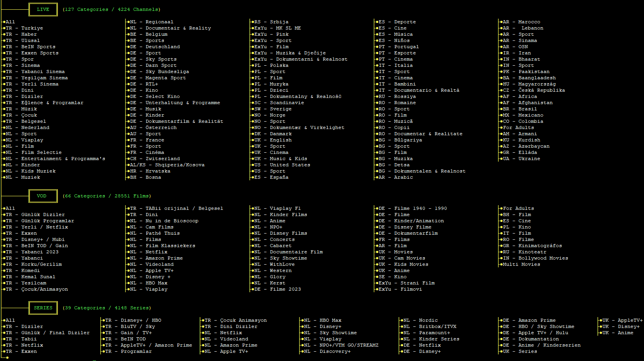Select "(66 Categories / 28551 Films)" count text
This screenshot has width=644, height=361.
[x=107, y=196]
